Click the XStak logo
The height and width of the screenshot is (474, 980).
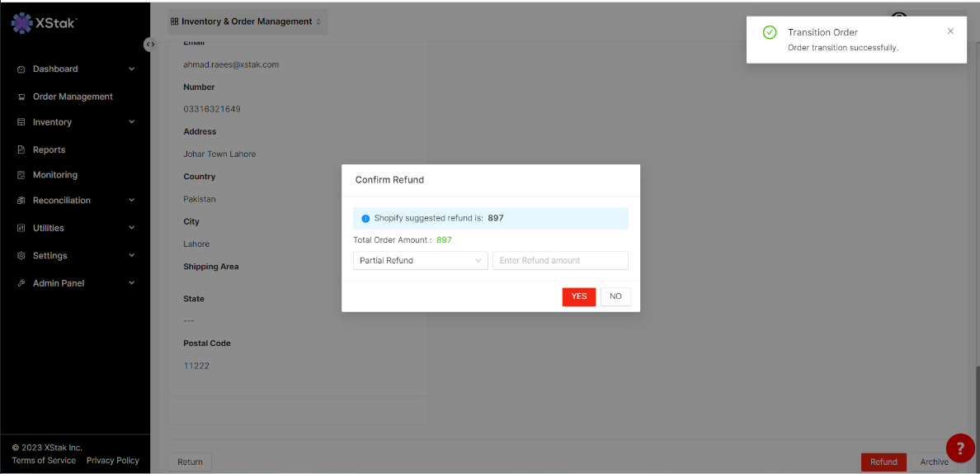tap(45, 23)
